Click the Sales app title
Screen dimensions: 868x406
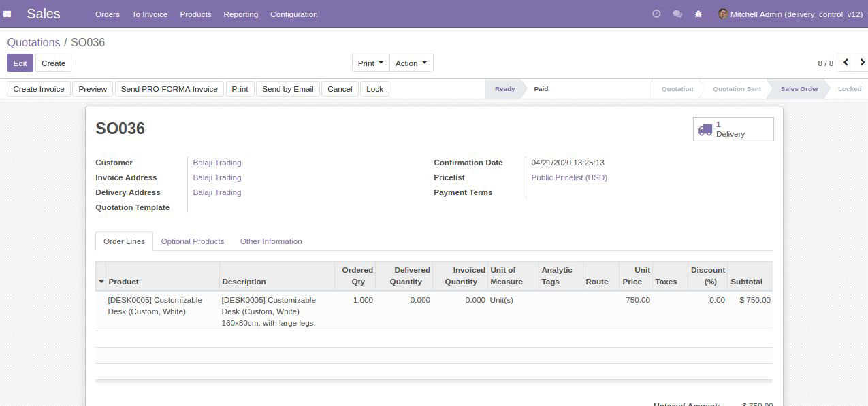tap(44, 14)
